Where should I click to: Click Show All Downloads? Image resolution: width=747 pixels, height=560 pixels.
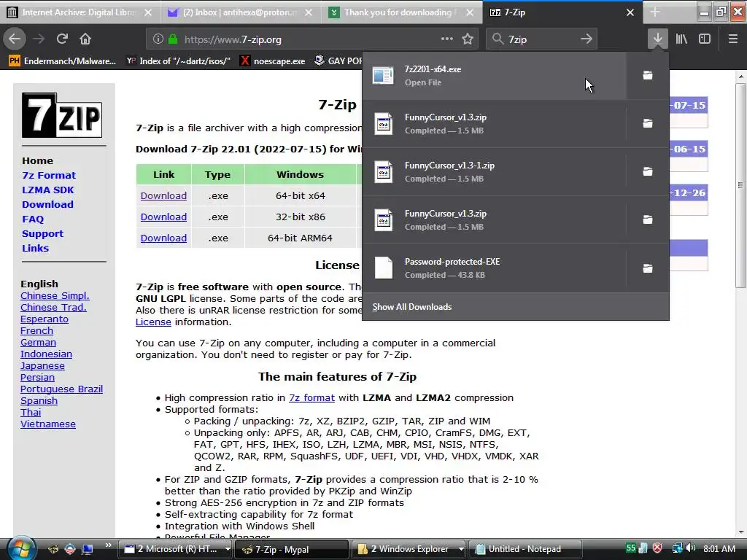(412, 307)
